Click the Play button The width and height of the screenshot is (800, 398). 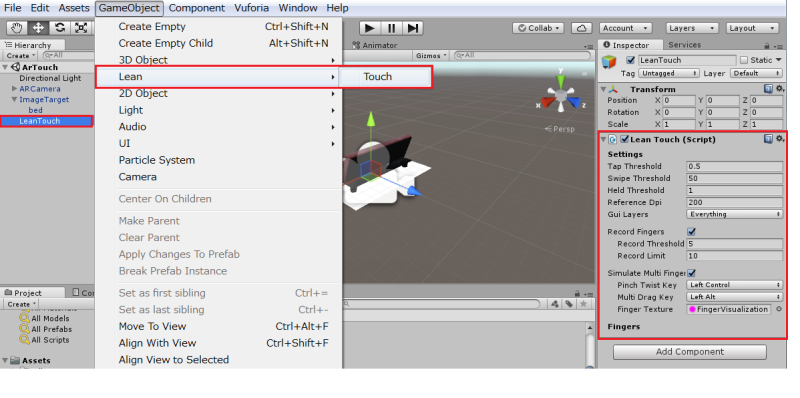pyautogui.click(x=370, y=28)
